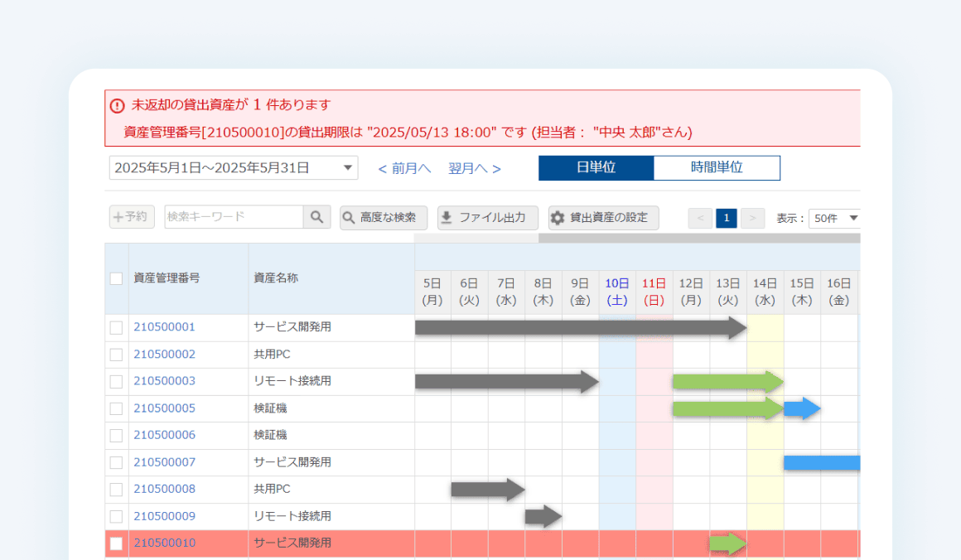Open asset link 210500002
Image resolution: width=961 pixels, height=560 pixels.
pyautogui.click(x=164, y=354)
